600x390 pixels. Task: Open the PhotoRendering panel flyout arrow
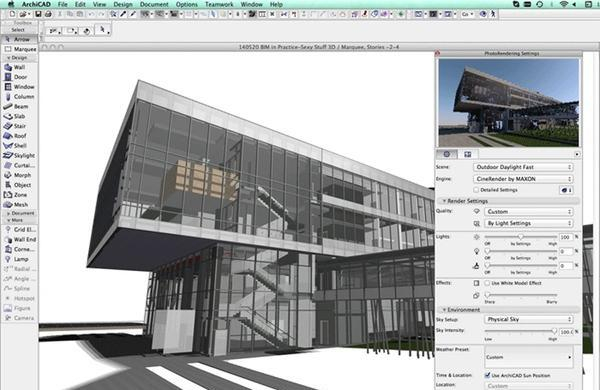pyautogui.click(x=577, y=154)
